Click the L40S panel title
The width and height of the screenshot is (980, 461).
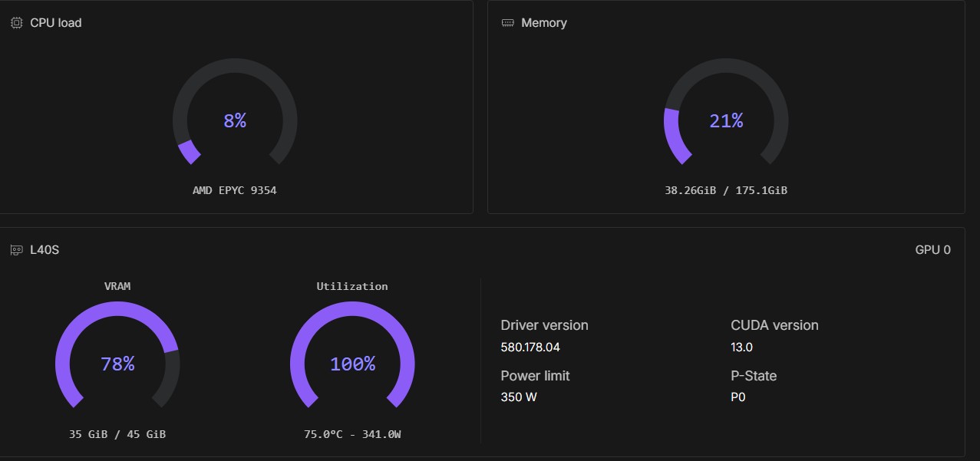point(45,250)
